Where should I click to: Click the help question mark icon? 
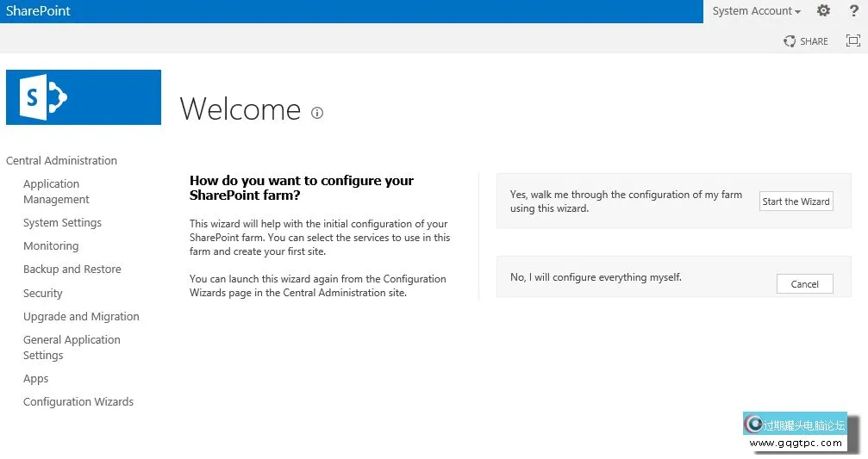pyautogui.click(x=854, y=11)
